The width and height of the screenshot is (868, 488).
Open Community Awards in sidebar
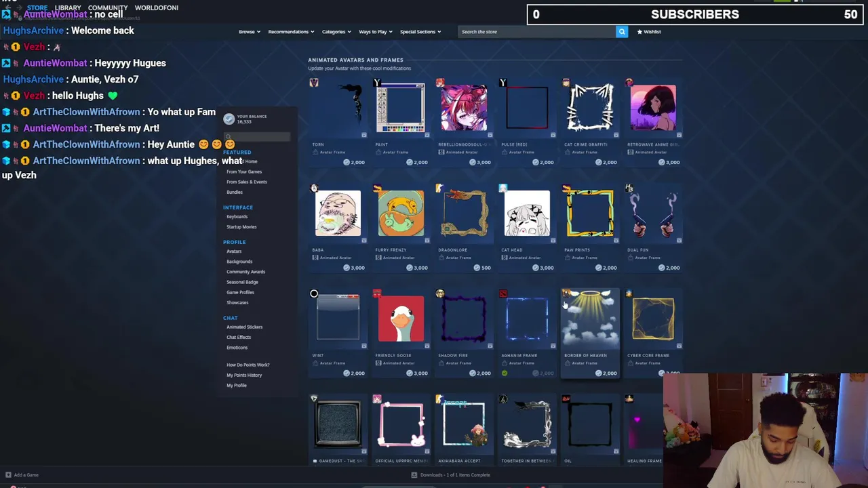point(245,271)
